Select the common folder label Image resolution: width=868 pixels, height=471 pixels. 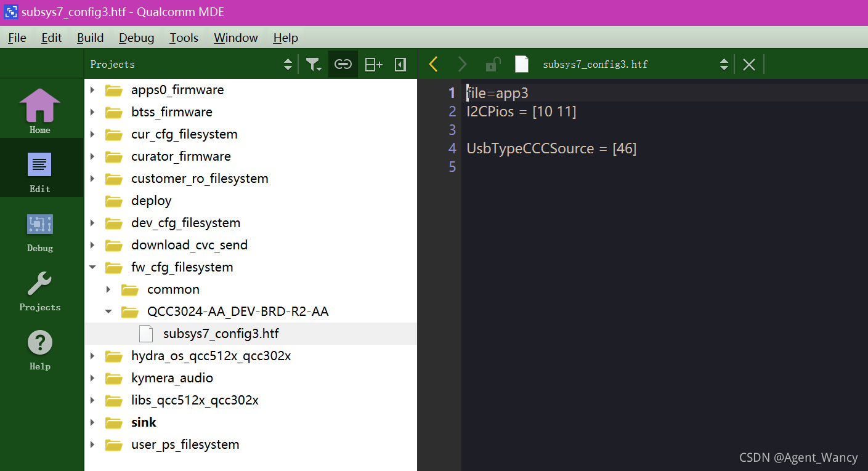coord(173,289)
